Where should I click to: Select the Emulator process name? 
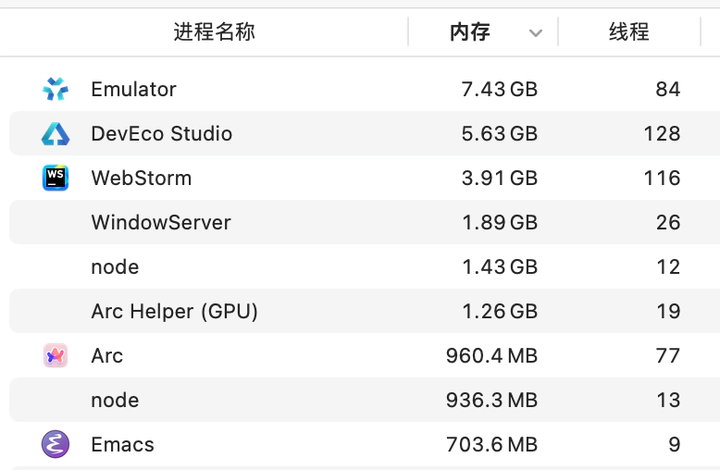pos(133,89)
